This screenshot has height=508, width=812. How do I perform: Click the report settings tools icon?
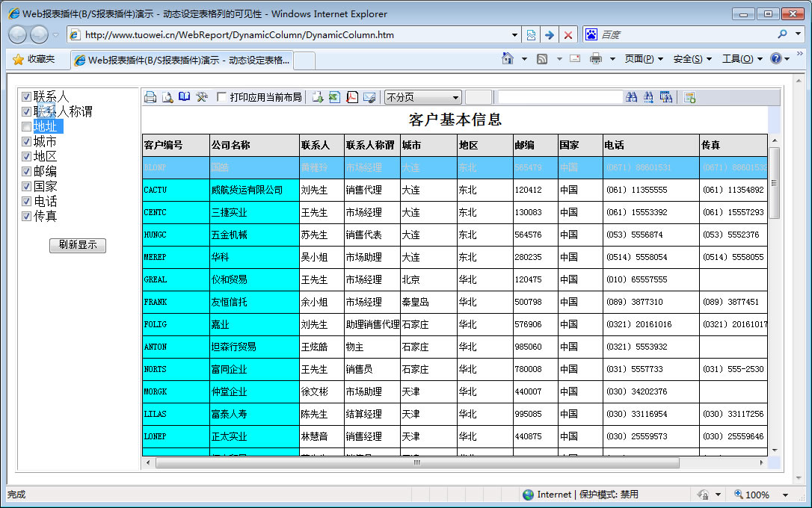(x=201, y=97)
